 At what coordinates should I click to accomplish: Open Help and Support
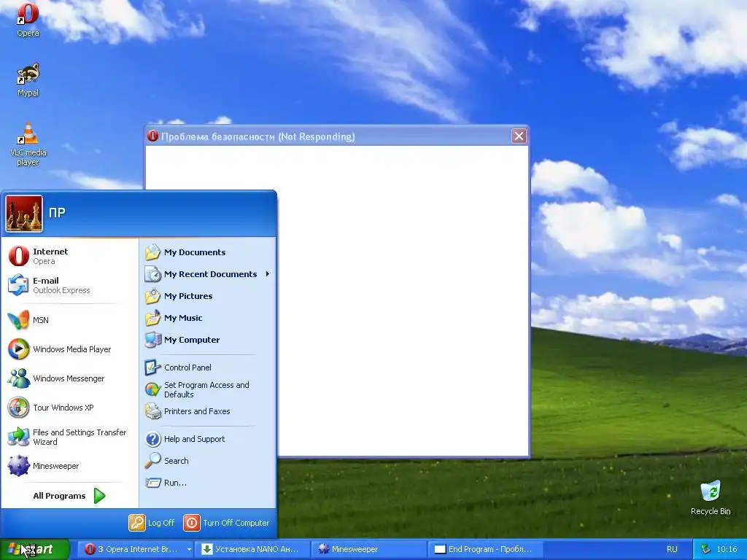coord(208,439)
